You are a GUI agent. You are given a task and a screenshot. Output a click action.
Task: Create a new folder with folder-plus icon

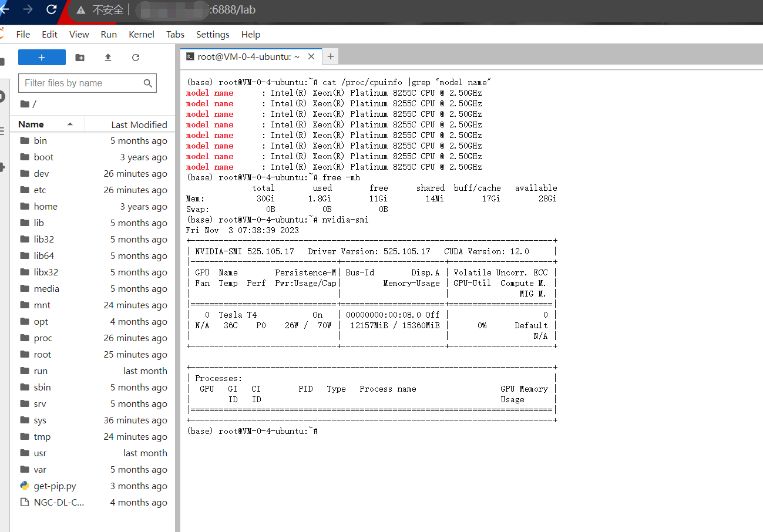click(80, 57)
